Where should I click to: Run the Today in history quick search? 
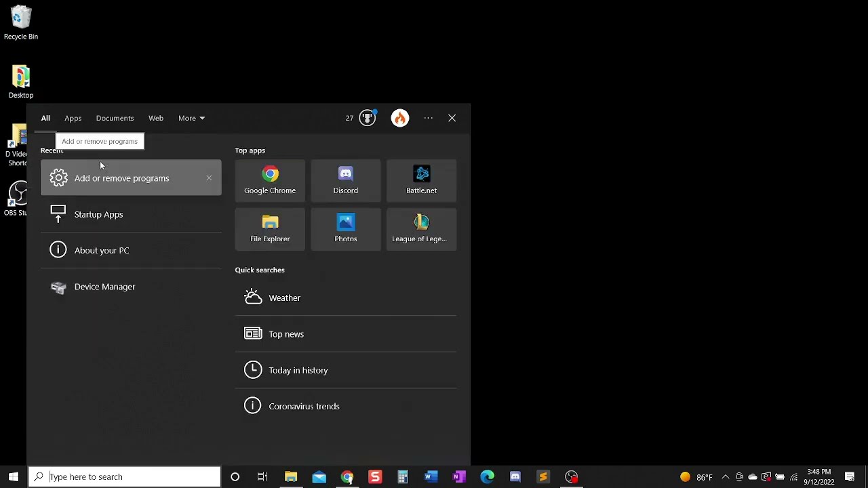coord(346,370)
